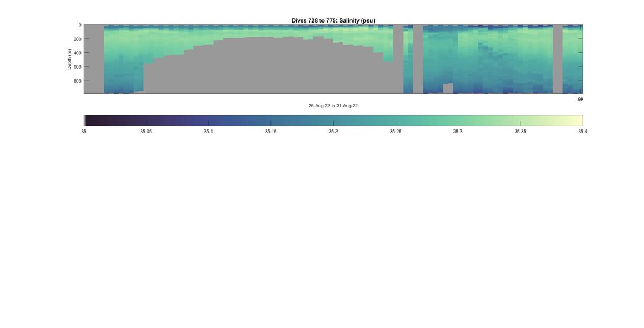Click the depth tick label '400'
644x328 pixels.
point(77,53)
